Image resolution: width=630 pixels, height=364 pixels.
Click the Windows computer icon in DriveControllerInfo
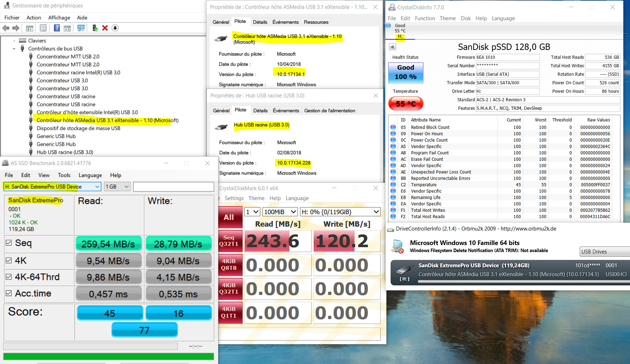(x=398, y=246)
